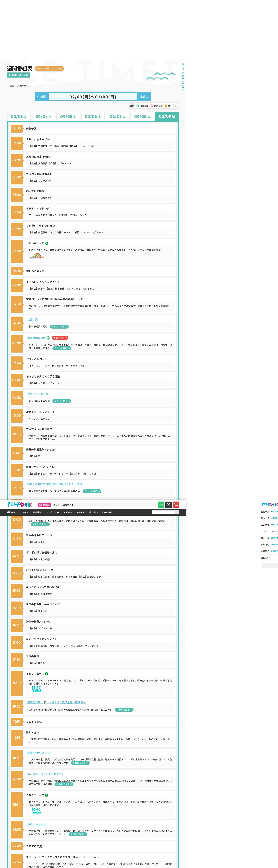Go to HOME breadcrumb link
This screenshot has width=278, height=868.
[11, 86]
